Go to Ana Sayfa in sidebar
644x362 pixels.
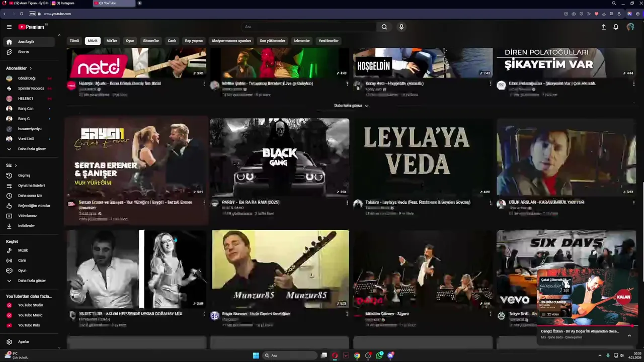29,42
